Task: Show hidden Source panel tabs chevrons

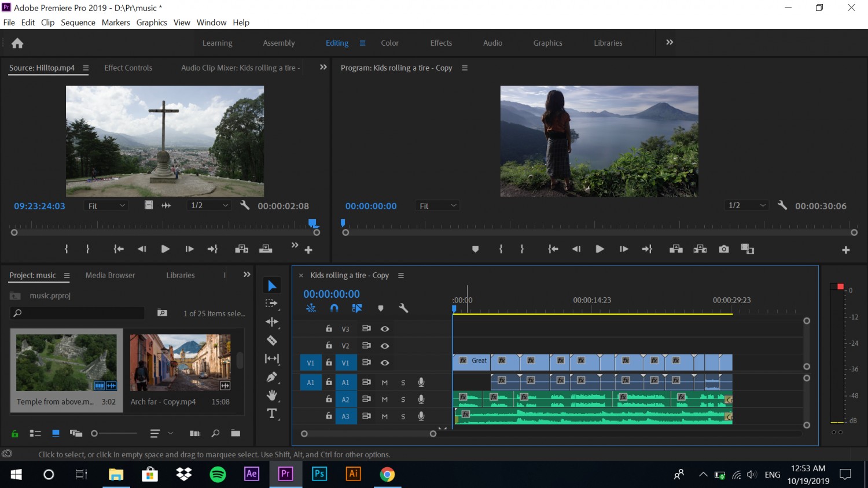Action: (323, 67)
